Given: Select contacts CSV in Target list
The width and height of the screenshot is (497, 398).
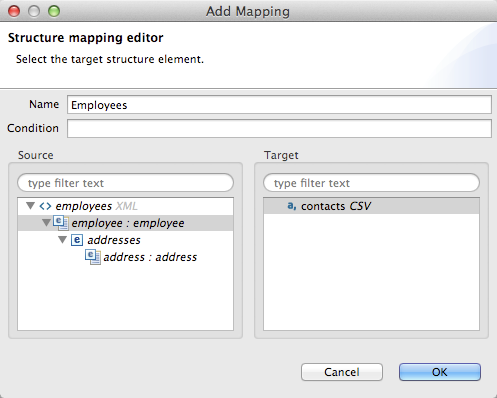Looking at the screenshot, I should pyautogui.click(x=335, y=206).
